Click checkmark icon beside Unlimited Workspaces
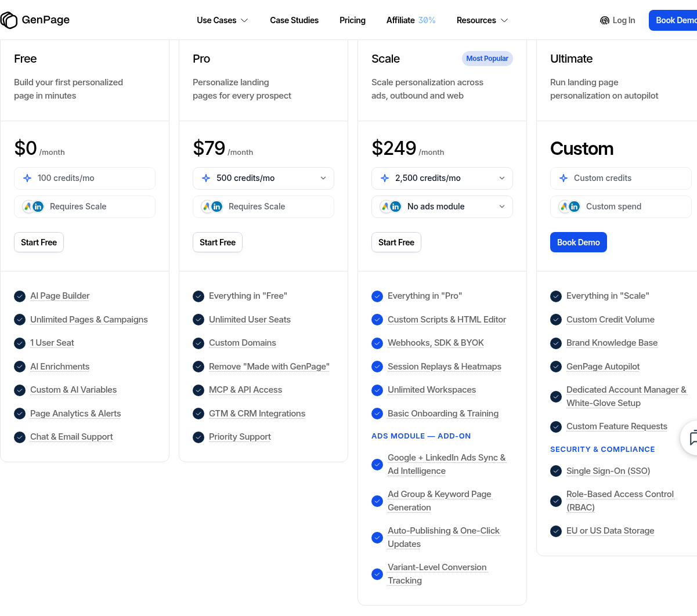This screenshot has width=697, height=616. coord(377,390)
